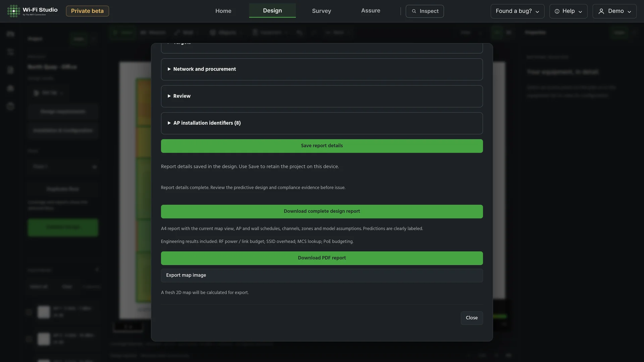Viewport: 644px width, 362px height.
Task: Click Export map image button
Action: [x=322, y=275]
